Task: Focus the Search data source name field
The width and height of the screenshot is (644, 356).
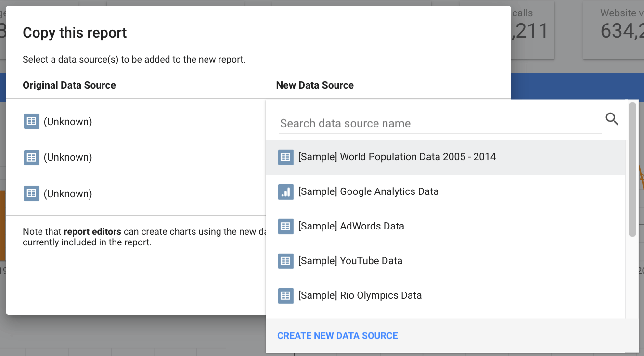Action: 440,124
